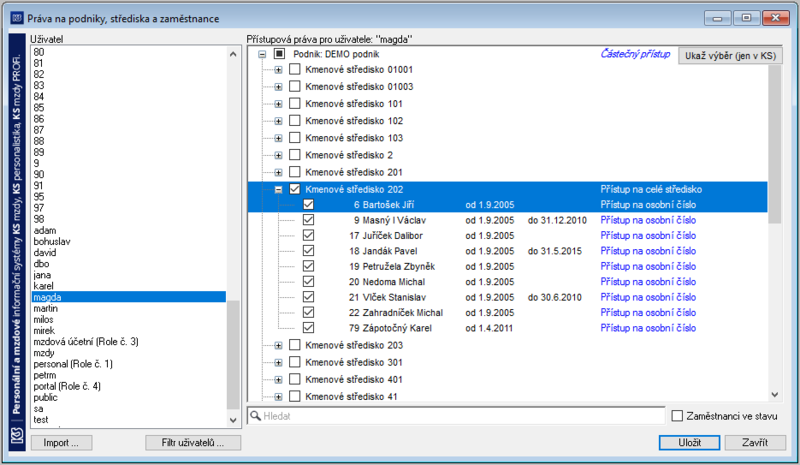Click Ukaž výběr (jen v KS) button

pyautogui.click(x=730, y=56)
